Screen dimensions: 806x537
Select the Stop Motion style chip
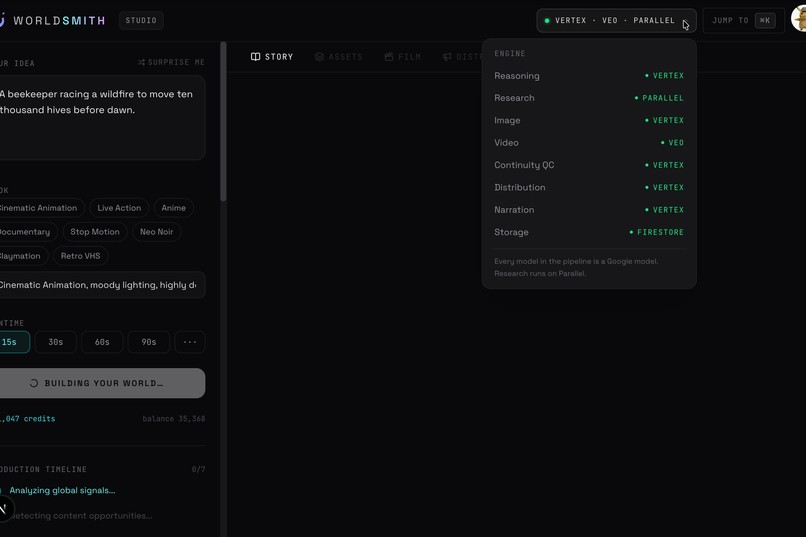point(95,232)
